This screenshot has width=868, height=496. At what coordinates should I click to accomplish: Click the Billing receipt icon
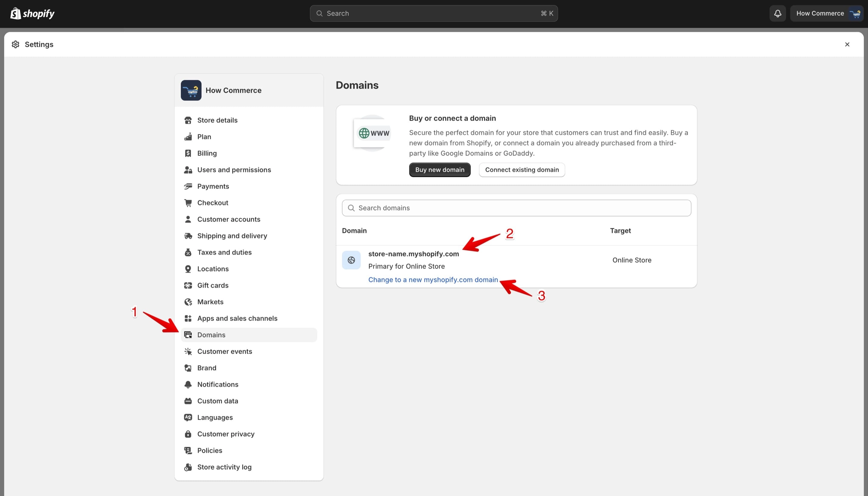188,153
